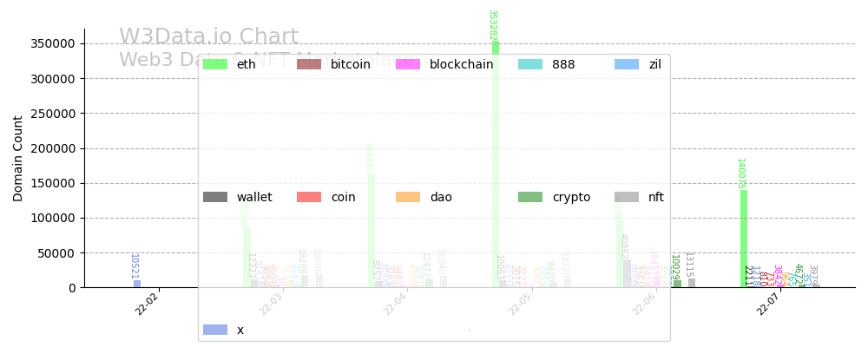
Task: Select the blockchain magenta legend swatch
Action: tap(408, 64)
